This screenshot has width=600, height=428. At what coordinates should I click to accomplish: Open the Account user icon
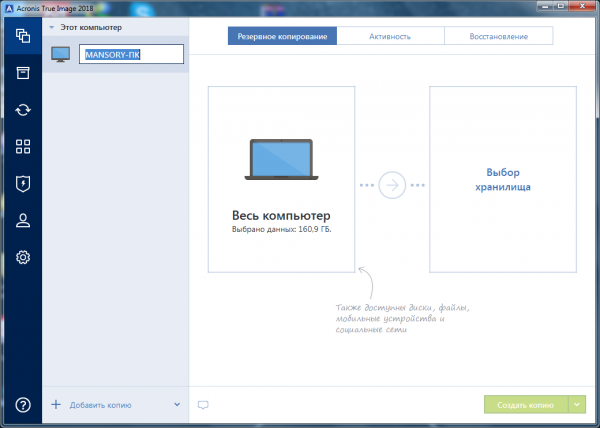pyautogui.click(x=21, y=221)
